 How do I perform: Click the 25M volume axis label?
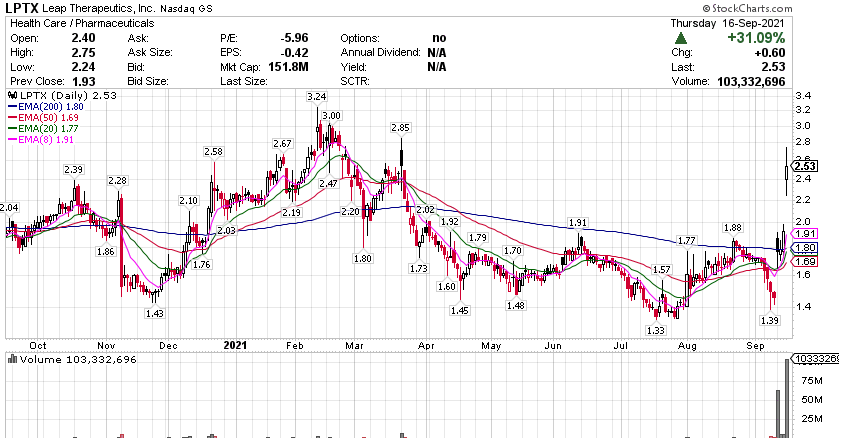812,418
